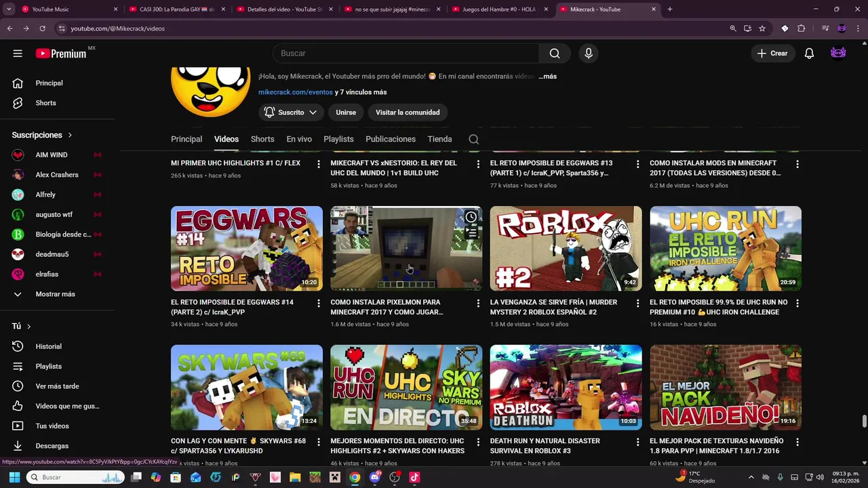Open SKYWARS #68 video thumbnail
Image resolution: width=868 pixels, height=488 pixels.
tap(247, 388)
